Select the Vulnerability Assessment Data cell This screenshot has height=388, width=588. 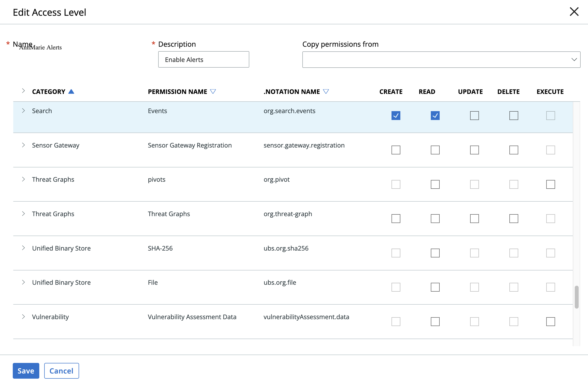(192, 317)
